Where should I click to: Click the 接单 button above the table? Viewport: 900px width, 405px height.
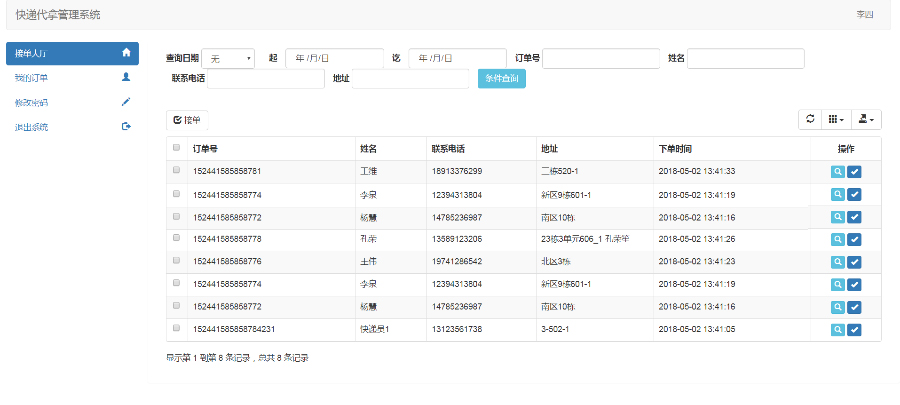[187, 120]
